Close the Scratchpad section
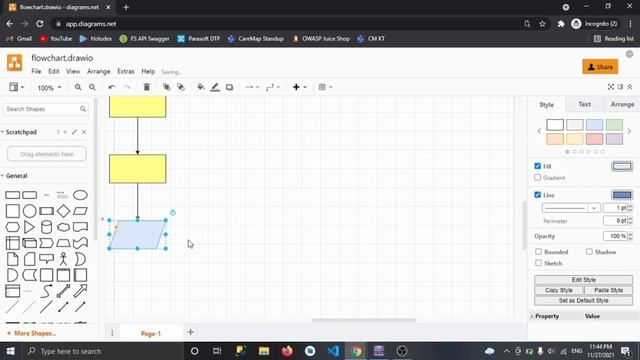Image resolution: width=640 pixels, height=360 pixels. coord(84,132)
